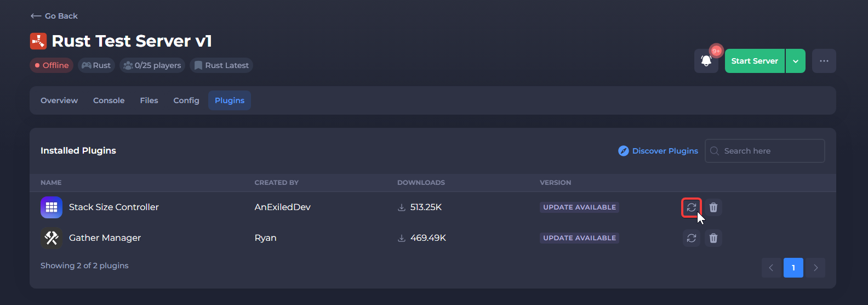
Task: Switch to the Config tab
Action: (x=186, y=100)
